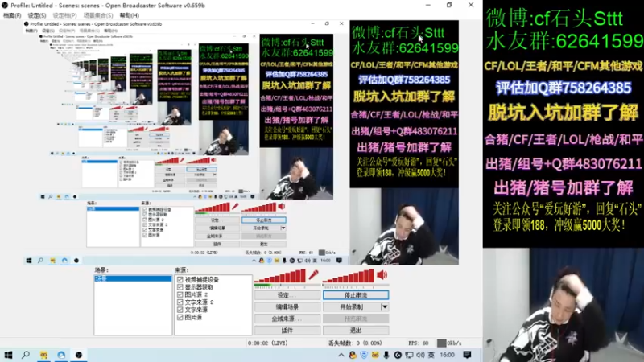Switch the 英 input method indicator

coord(431,355)
